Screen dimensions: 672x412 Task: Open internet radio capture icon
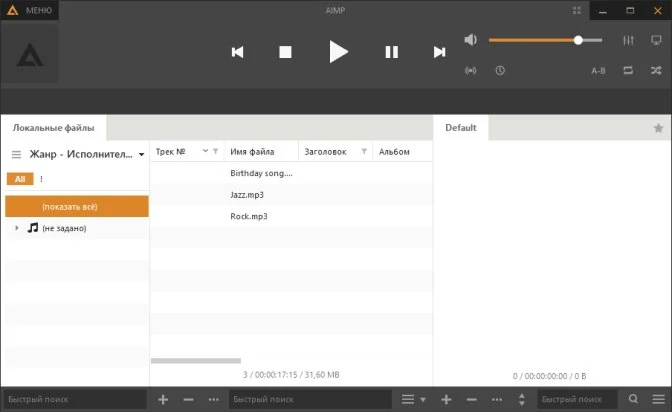click(471, 70)
